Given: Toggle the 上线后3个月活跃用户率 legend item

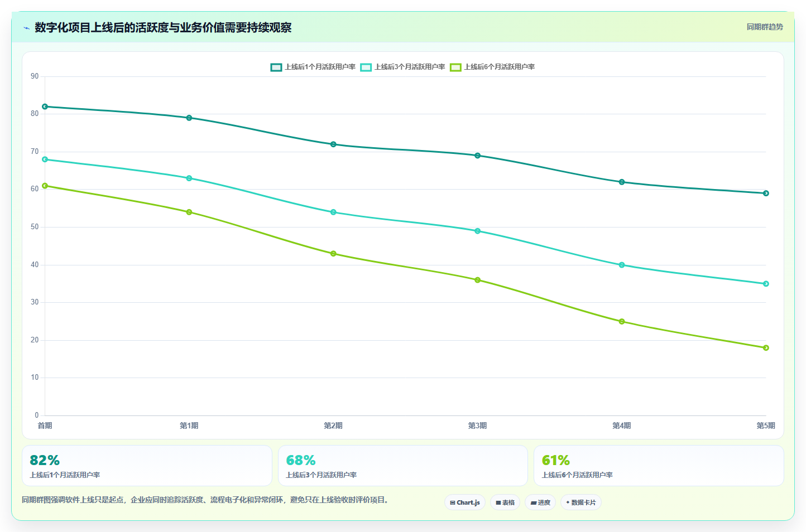Looking at the screenshot, I should [403, 67].
